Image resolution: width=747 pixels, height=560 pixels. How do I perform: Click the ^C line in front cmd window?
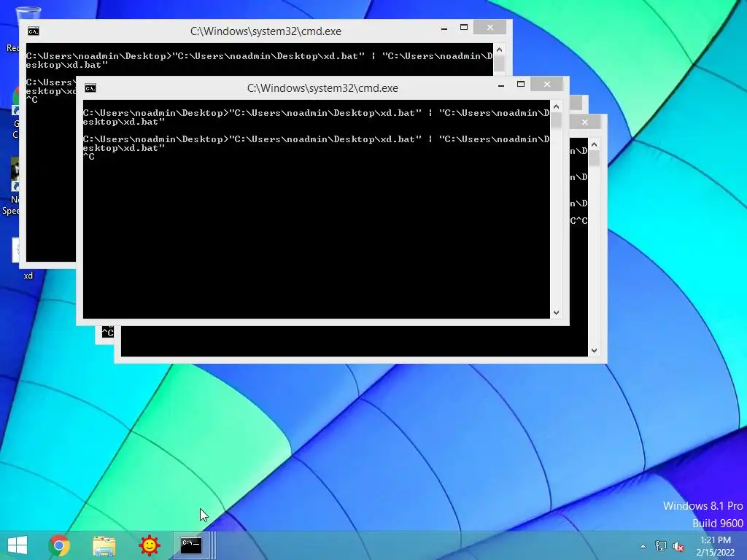click(88, 157)
